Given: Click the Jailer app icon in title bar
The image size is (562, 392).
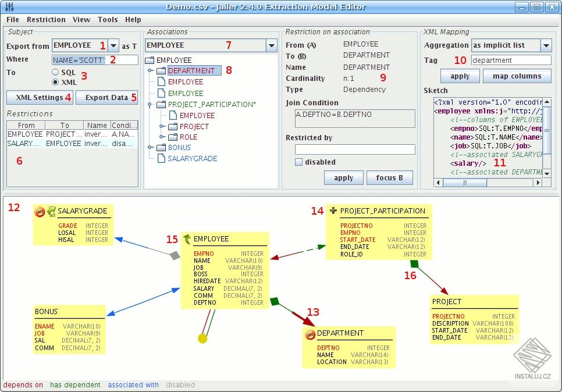Looking at the screenshot, I should point(10,7).
